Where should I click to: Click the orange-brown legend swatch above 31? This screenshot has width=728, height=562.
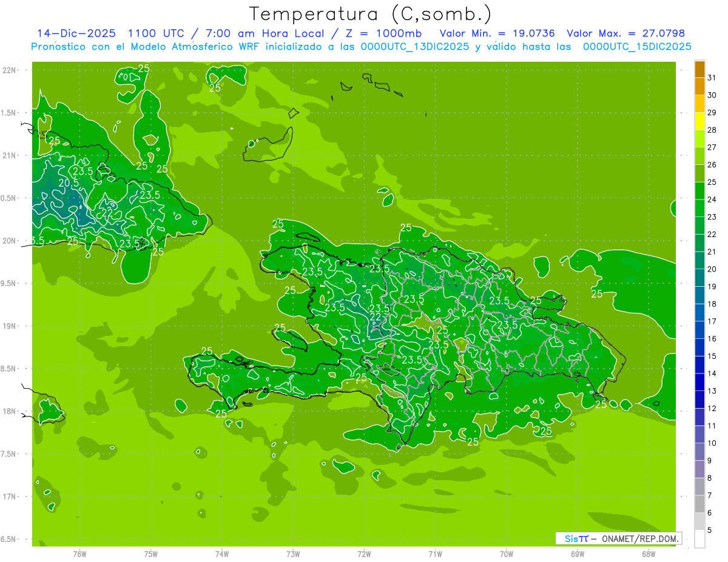(x=699, y=69)
